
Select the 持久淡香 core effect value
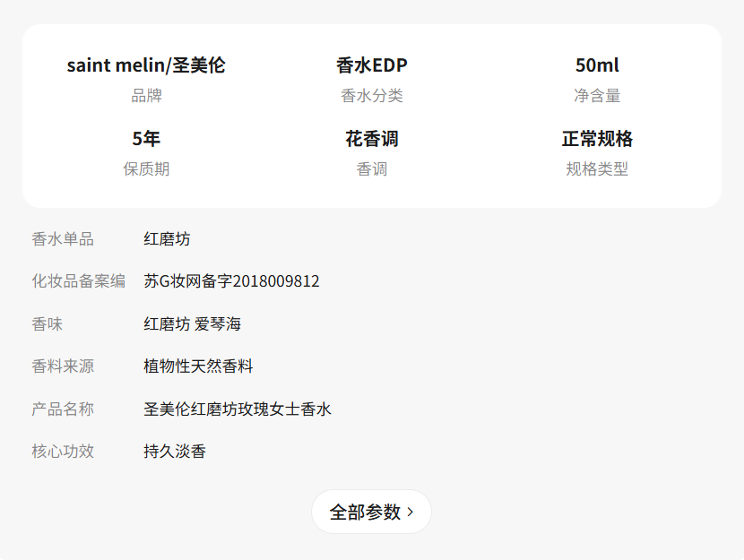pos(175,452)
